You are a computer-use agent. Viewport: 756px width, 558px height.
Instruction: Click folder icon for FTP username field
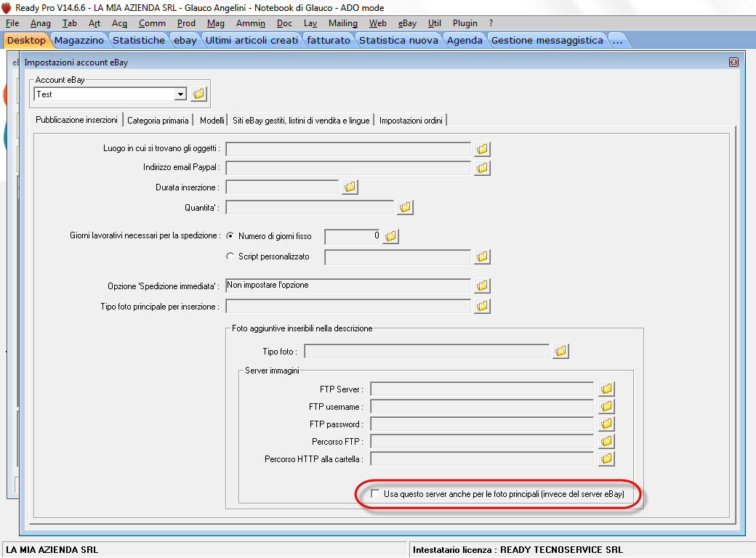(x=606, y=406)
